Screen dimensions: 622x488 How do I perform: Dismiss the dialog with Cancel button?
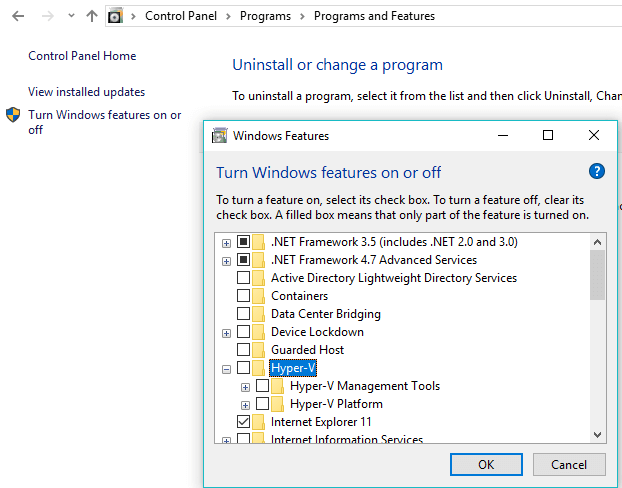pyautogui.click(x=569, y=465)
